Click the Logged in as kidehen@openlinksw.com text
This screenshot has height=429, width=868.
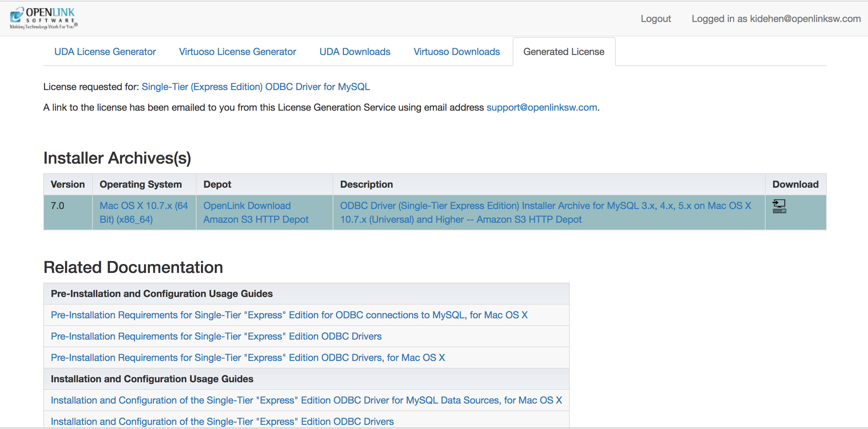click(776, 19)
